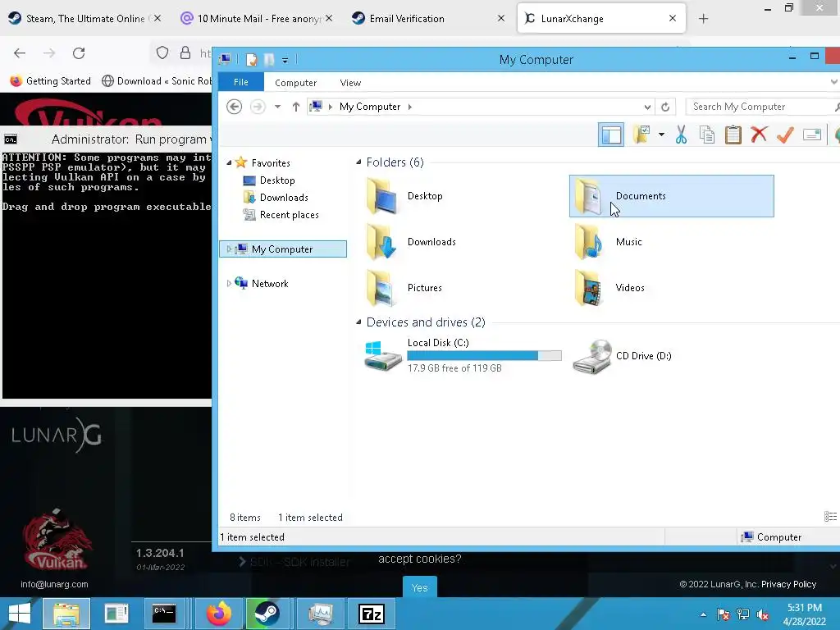Click the folder options icon in toolbar
The width and height of the screenshot is (840, 630).
pyautogui.click(x=641, y=135)
